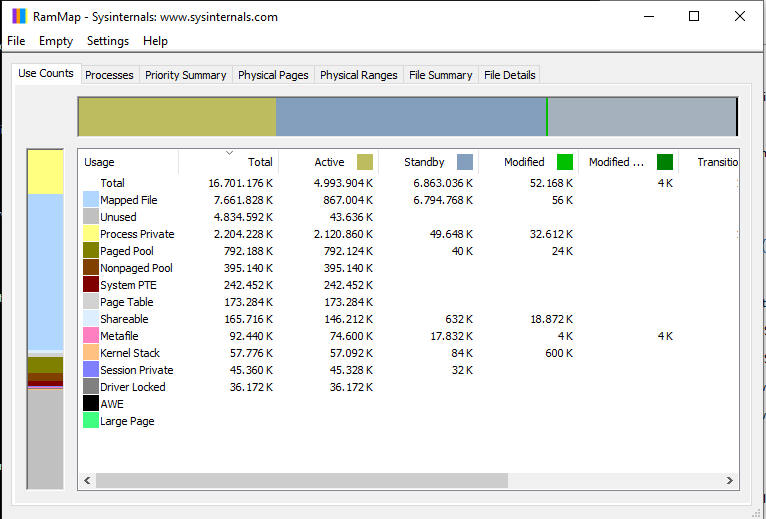Image resolution: width=766 pixels, height=519 pixels.
Task: Click the Active segment of memory bar
Action: pos(177,117)
